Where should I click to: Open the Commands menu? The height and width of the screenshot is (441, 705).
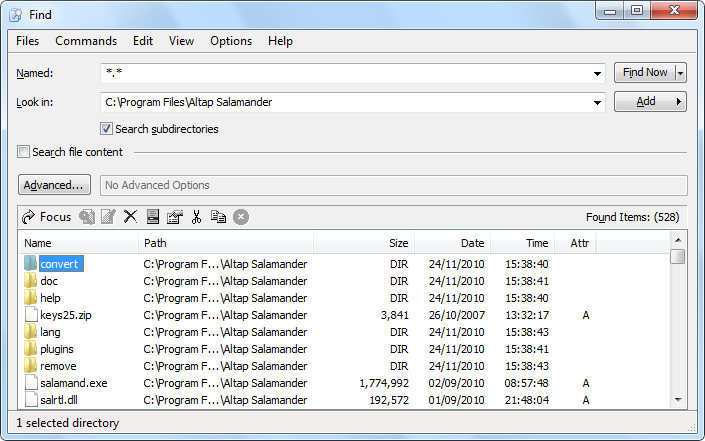(86, 41)
